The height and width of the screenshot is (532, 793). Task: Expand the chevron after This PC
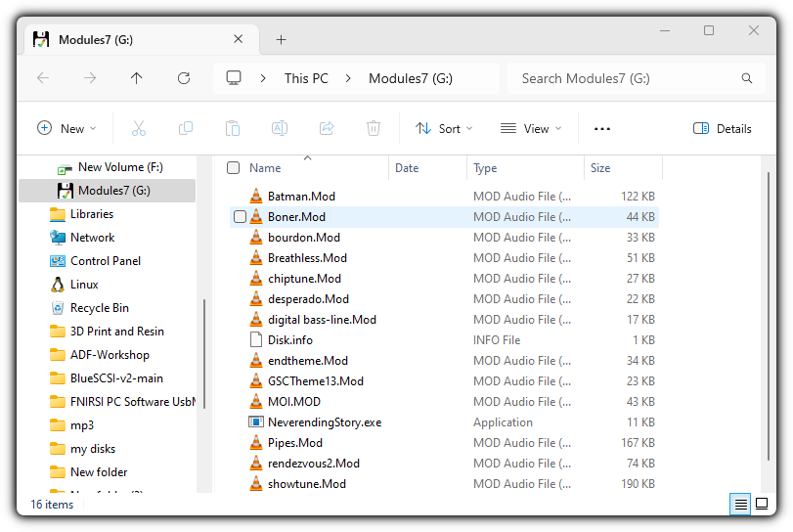point(348,78)
